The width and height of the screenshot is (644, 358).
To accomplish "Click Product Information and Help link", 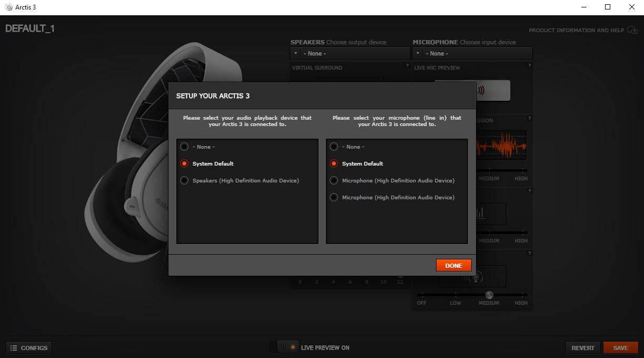I will point(576,31).
